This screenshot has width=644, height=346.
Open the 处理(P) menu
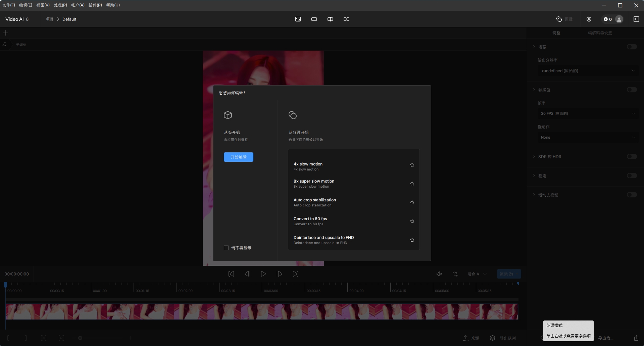pyautogui.click(x=60, y=5)
